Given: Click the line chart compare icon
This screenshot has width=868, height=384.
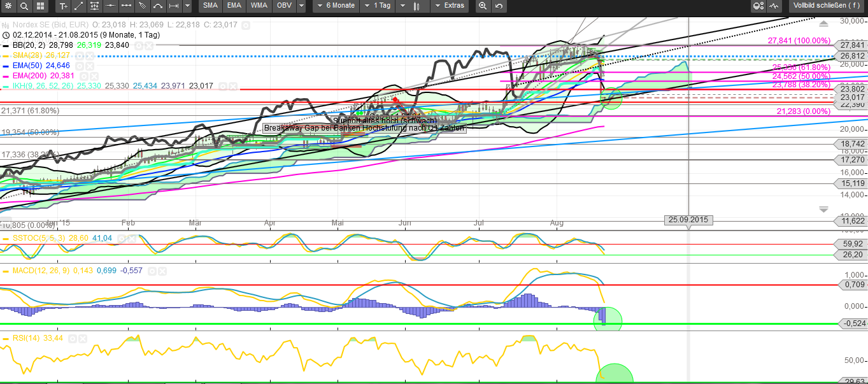Looking at the screenshot, I should click(x=774, y=6).
